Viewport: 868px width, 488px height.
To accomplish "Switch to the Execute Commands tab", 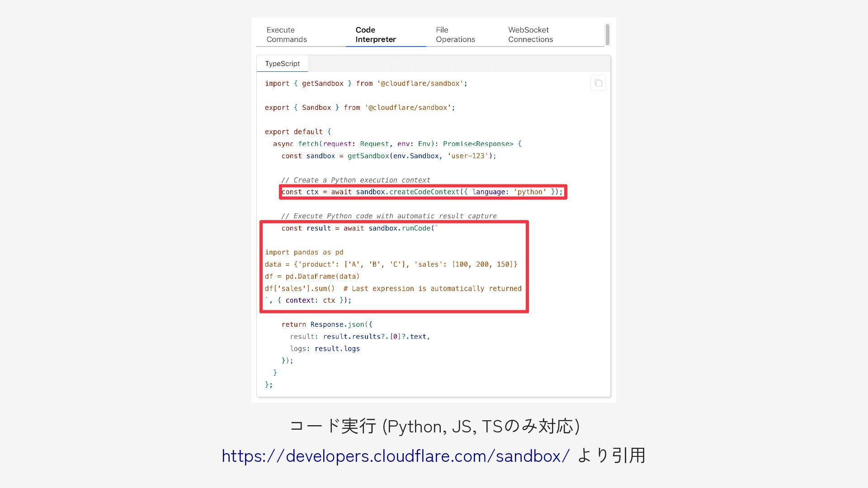I will 287,35.
